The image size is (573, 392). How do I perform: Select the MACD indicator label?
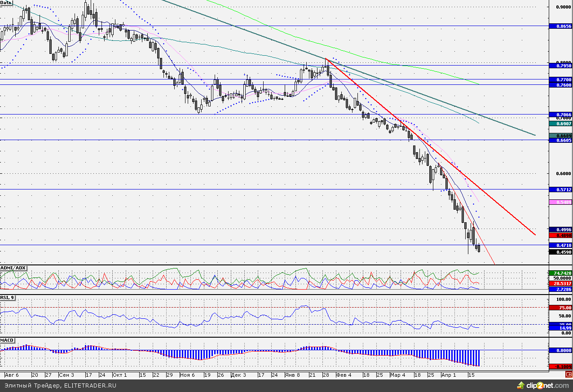click(x=7, y=341)
